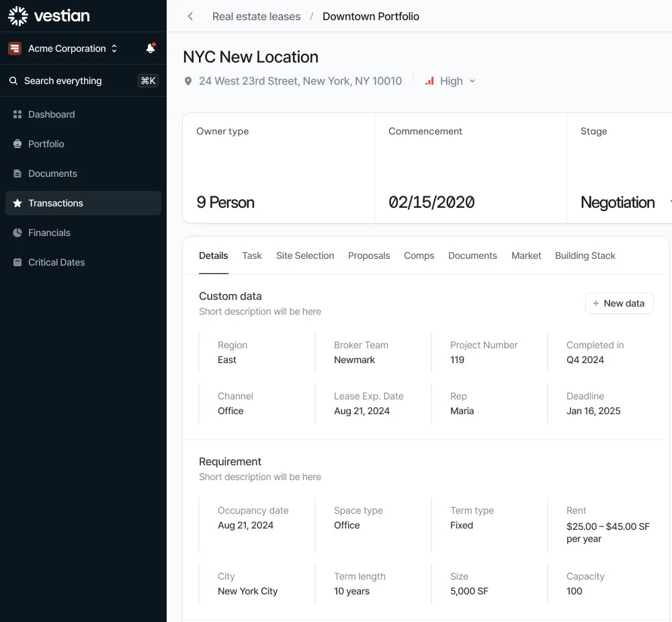This screenshot has width=672, height=622.
Task: Click the search magnifier icon
Action: point(13,81)
